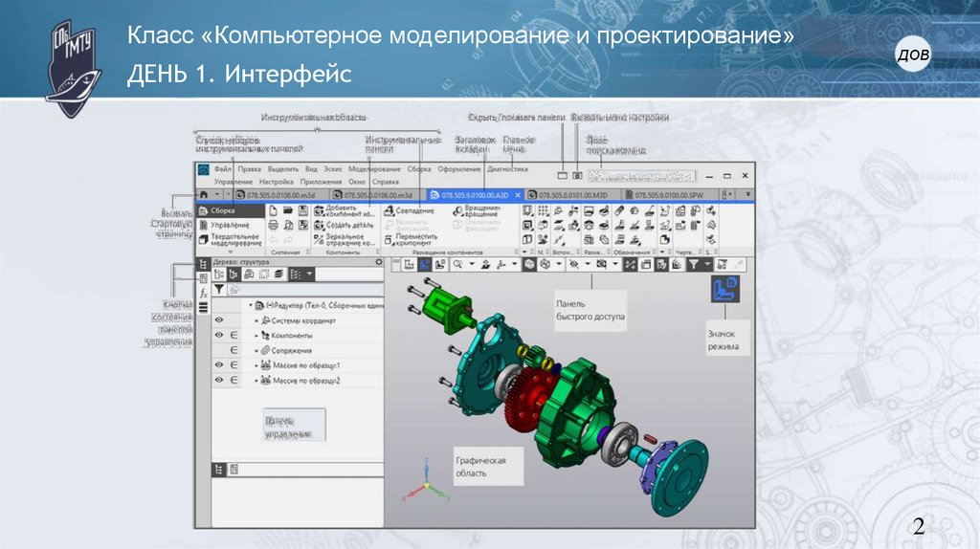Expand the Системы координат tree node
980x549 pixels.
tap(256, 320)
